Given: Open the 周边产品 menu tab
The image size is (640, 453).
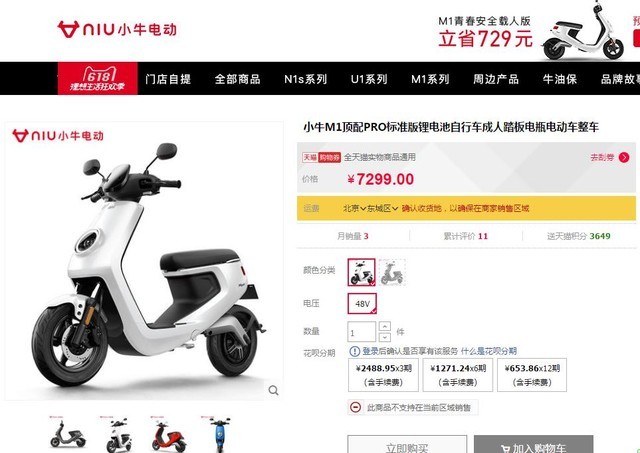Looking at the screenshot, I should tap(496, 79).
